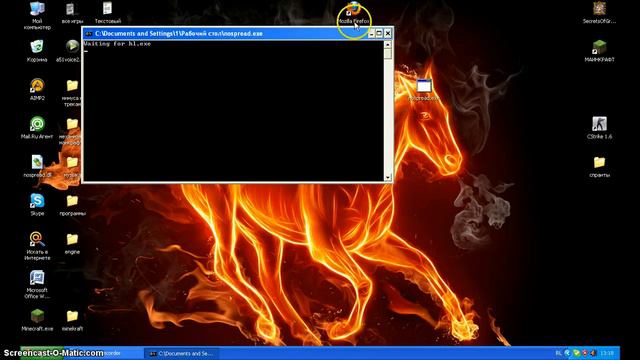Open the Корзина recycle bin icon
Viewport: 640px width, 360px height.
click(37, 46)
